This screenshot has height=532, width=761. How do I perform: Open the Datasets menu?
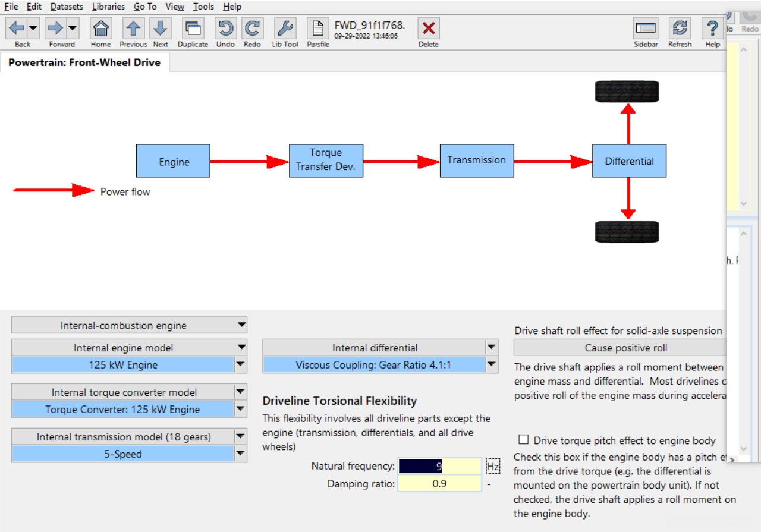point(67,7)
